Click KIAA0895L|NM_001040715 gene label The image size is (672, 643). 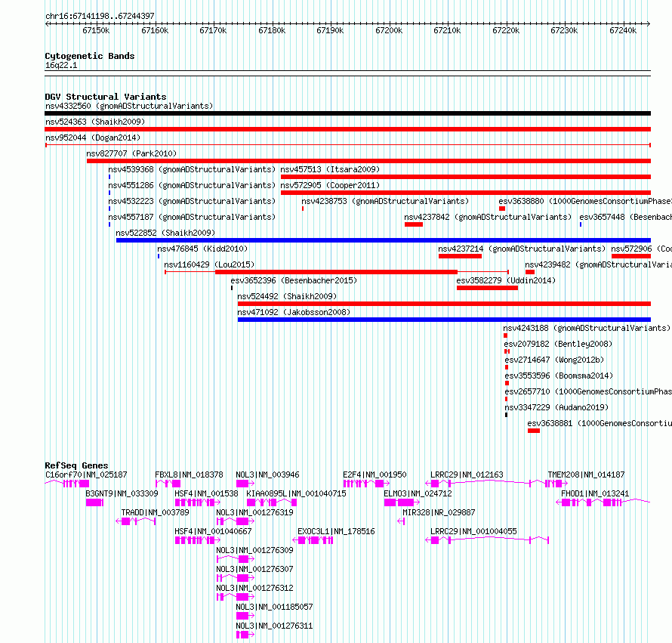(296, 493)
